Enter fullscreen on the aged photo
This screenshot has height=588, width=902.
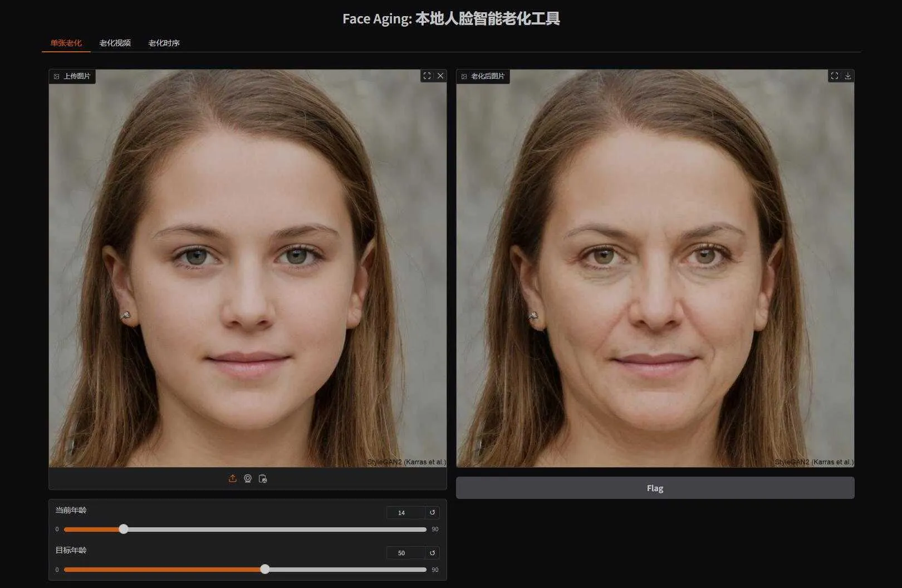pyautogui.click(x=834, y=76)
